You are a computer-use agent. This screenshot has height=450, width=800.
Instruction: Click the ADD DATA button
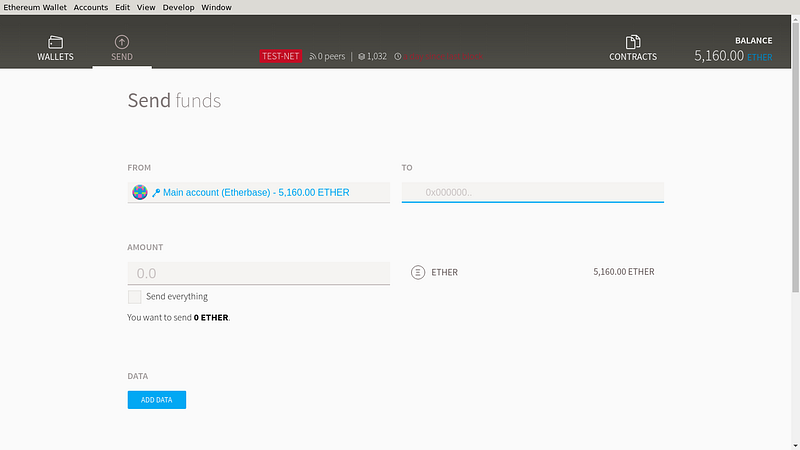point(157,400)
